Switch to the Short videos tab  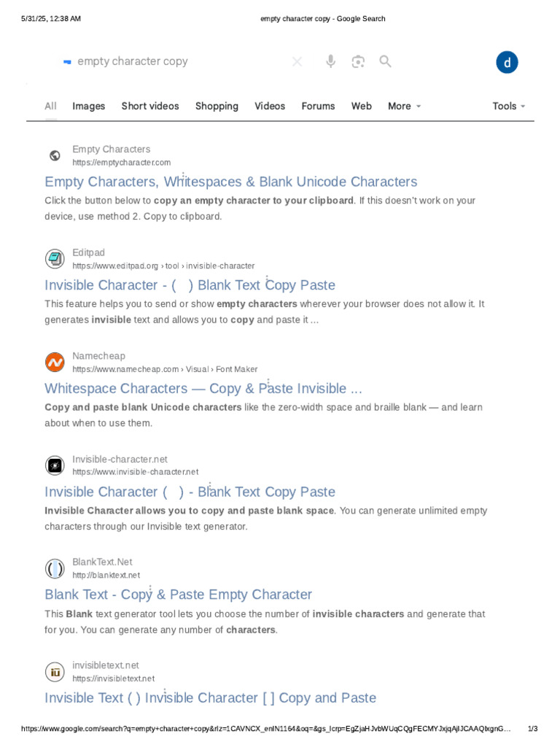150,106
